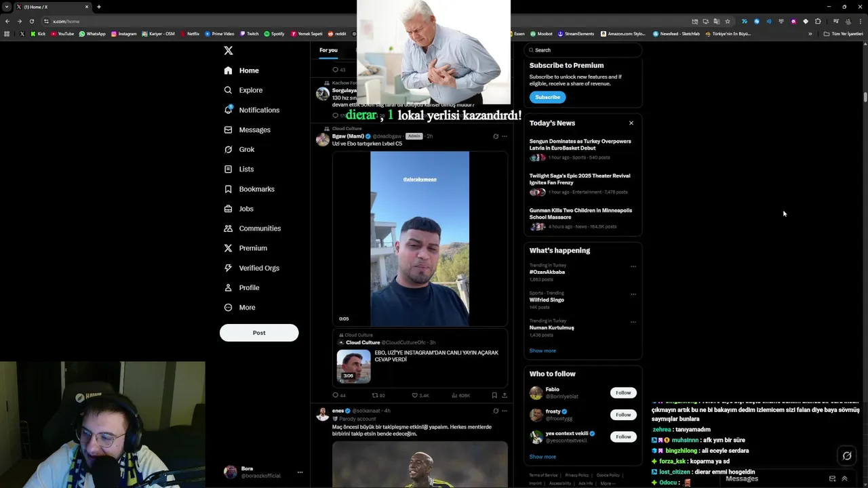This screenshot has height=488, width=868.
Task: Open Explore in the X sidebar
Action: tap(243, 90)
